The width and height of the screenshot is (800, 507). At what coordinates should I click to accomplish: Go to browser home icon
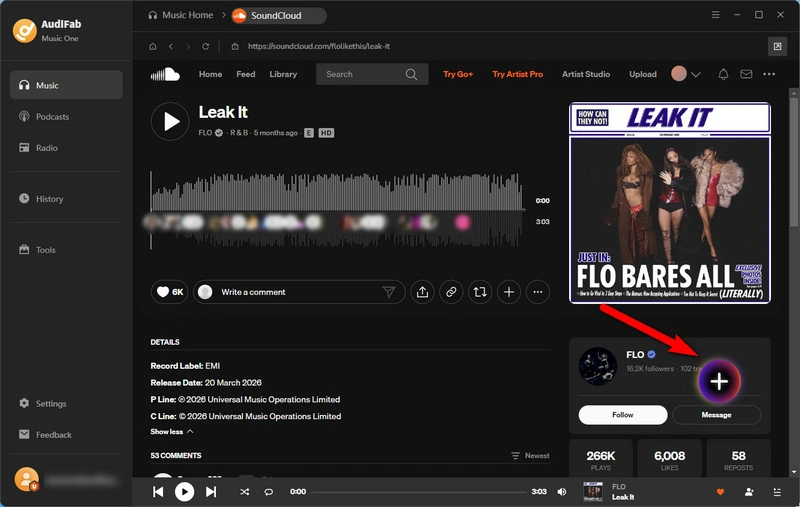point(153,46)
